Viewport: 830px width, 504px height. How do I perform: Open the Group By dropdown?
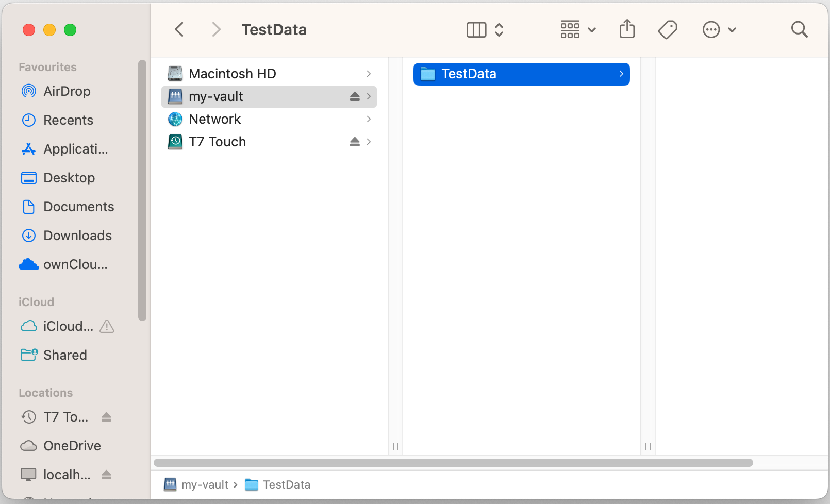pyautogui.click(x=578, y=29)
